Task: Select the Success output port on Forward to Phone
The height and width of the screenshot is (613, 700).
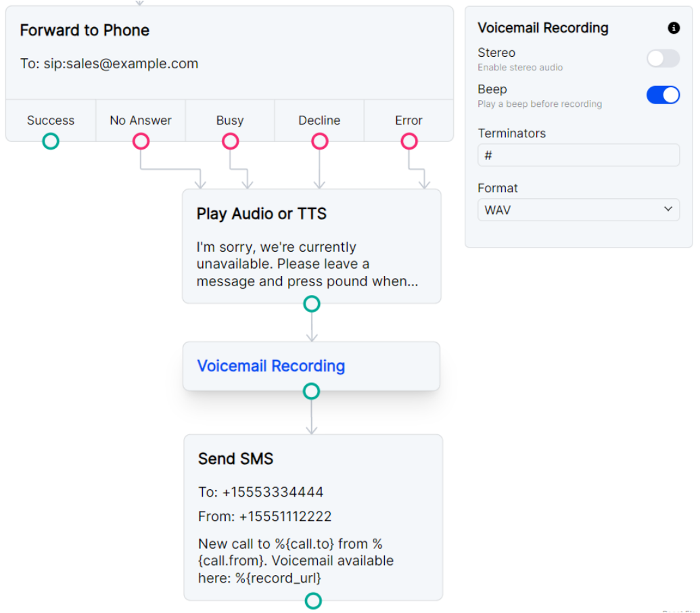Action: (50, 141)
